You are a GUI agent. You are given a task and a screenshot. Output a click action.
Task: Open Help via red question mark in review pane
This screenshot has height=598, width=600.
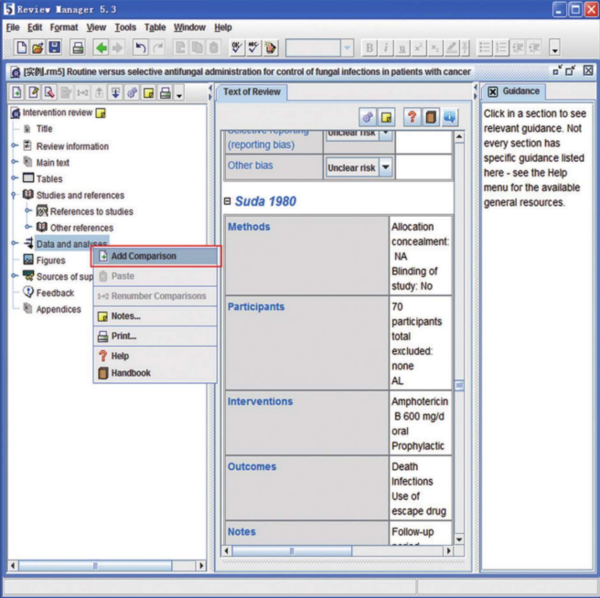411,117
